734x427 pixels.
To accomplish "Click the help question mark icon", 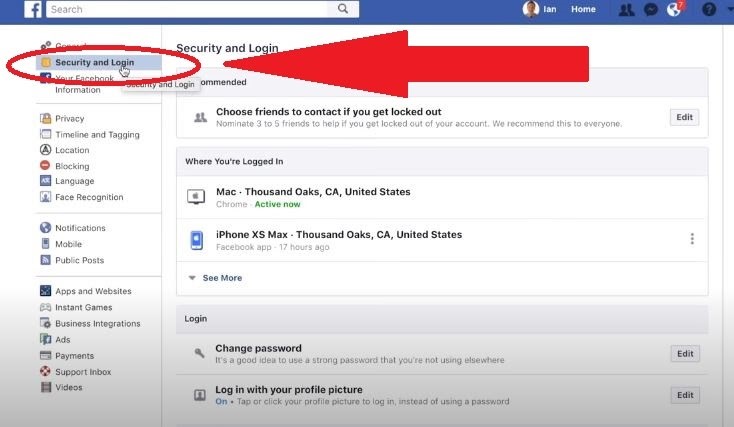I will coord(709,9).
